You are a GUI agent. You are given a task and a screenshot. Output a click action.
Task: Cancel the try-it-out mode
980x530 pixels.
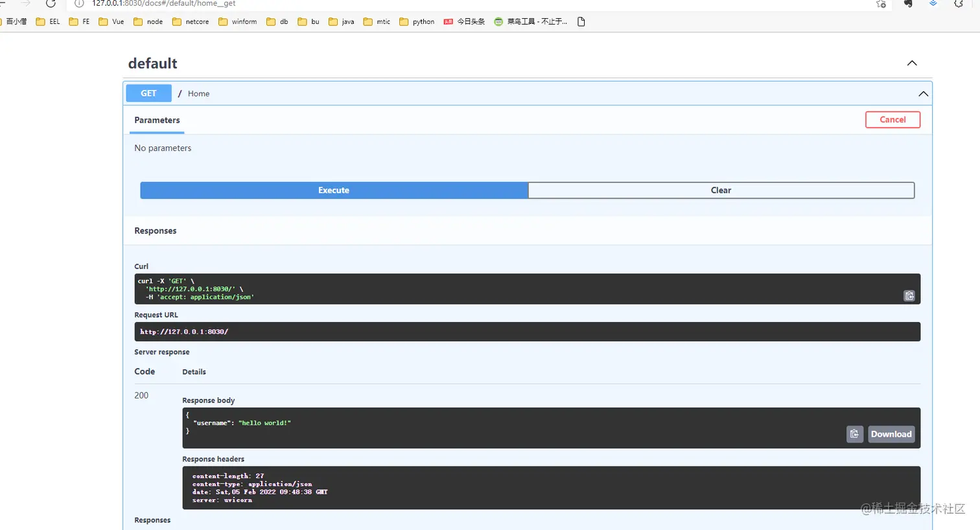(x=892, y=120)
